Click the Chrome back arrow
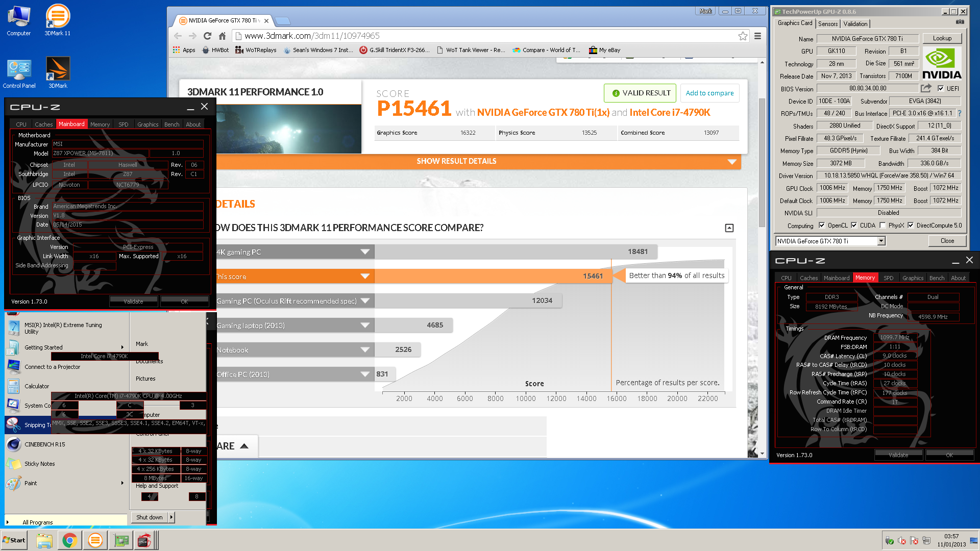The height and width of the screenshot is (551, 980). pyautogui.click(x=178, y=36)
